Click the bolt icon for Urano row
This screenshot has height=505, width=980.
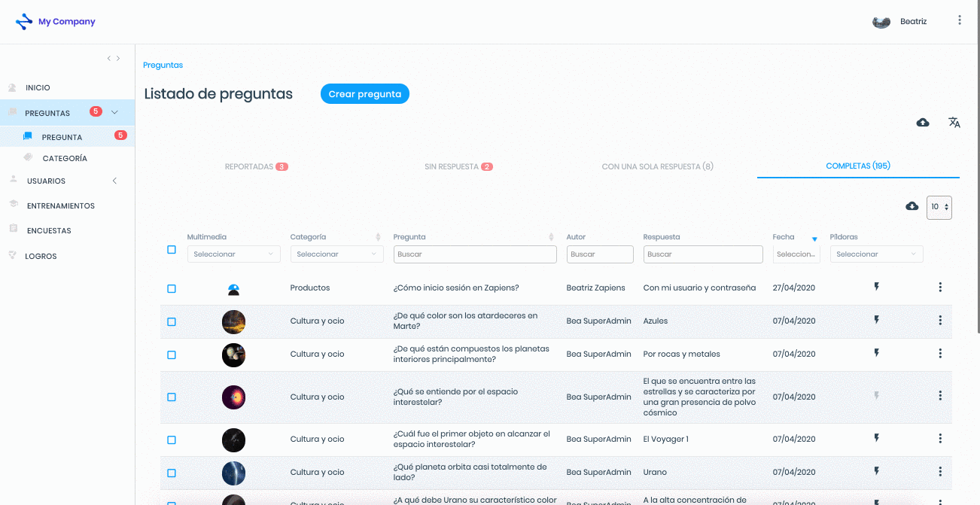click(x=876, y=471)
